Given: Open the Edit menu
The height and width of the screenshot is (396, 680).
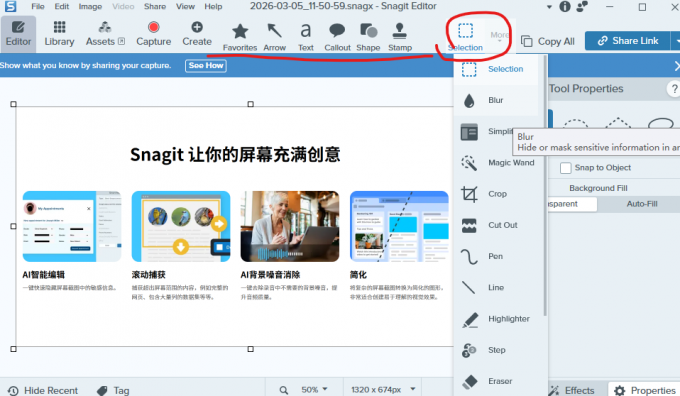Looking at the screenshot, I should tap(62, 7).
